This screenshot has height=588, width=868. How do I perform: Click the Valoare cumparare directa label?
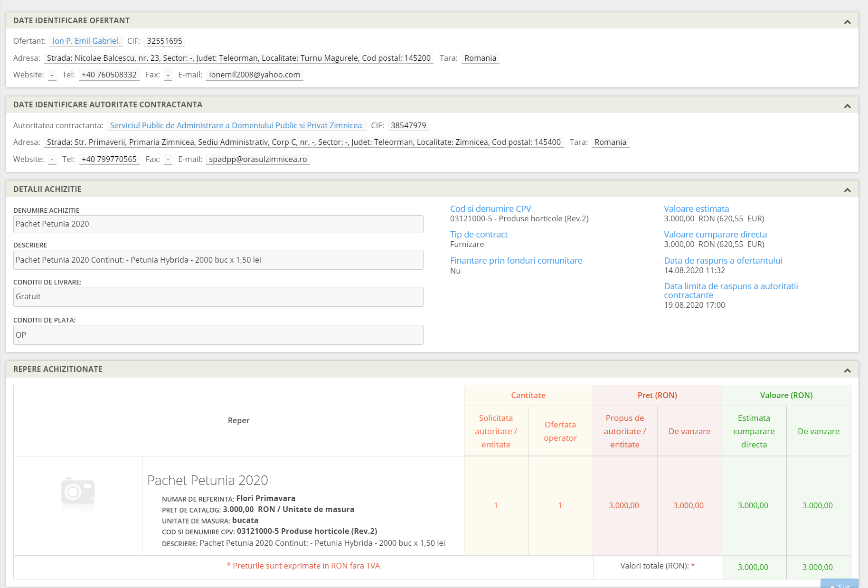(x=716, y=234)
